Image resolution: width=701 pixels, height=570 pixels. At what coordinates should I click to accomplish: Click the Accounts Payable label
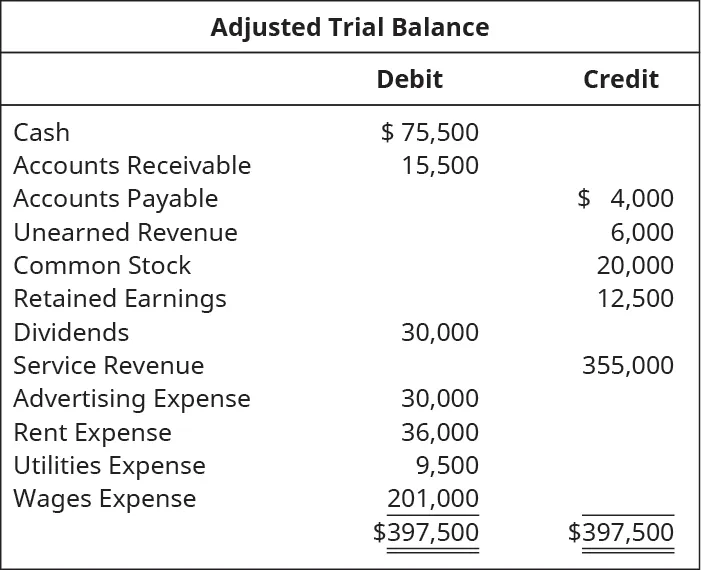pyautogui.click(x=115, y=198)
